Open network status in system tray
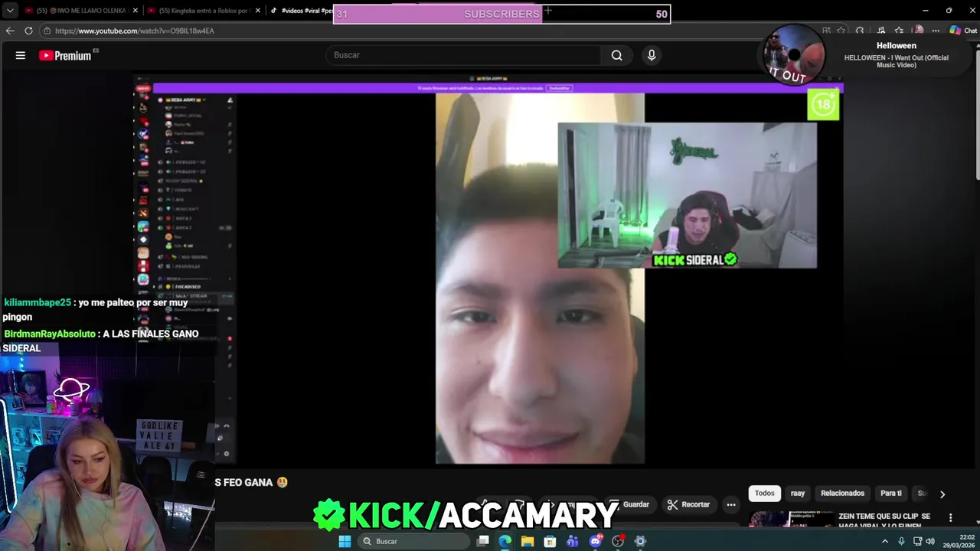The width and height of the screenshot is (980, 551). pos(917,541)
